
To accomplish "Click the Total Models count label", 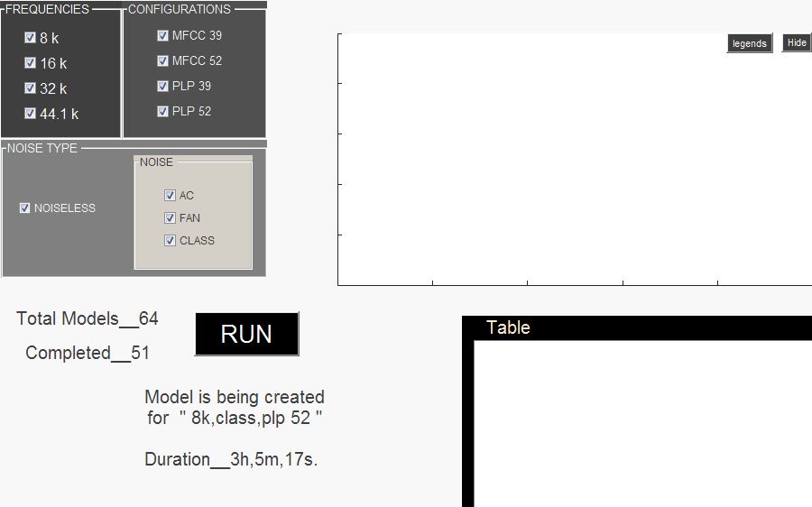I will tap(88, 318).
